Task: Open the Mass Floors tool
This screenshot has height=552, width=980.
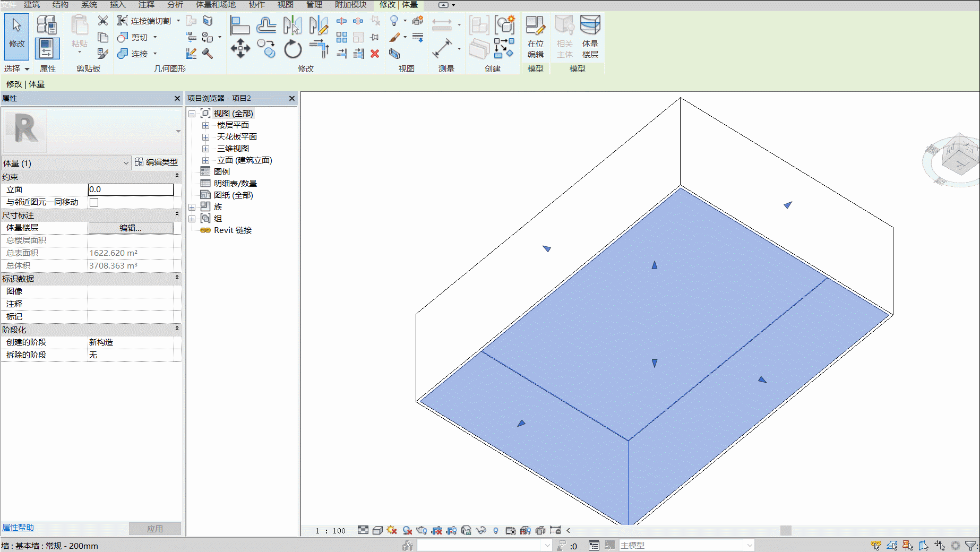Action: (x=590, y=37)
